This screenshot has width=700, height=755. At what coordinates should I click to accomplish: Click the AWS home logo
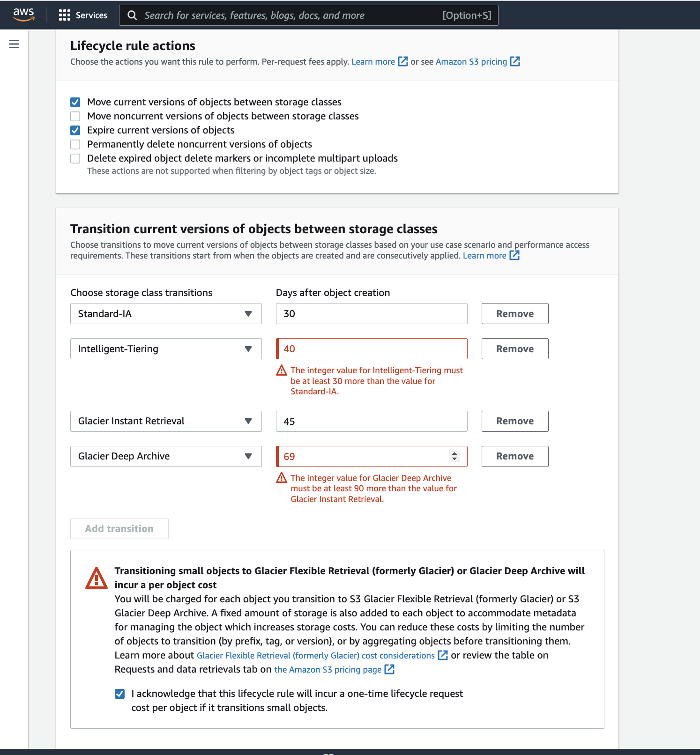click(24, 15)
